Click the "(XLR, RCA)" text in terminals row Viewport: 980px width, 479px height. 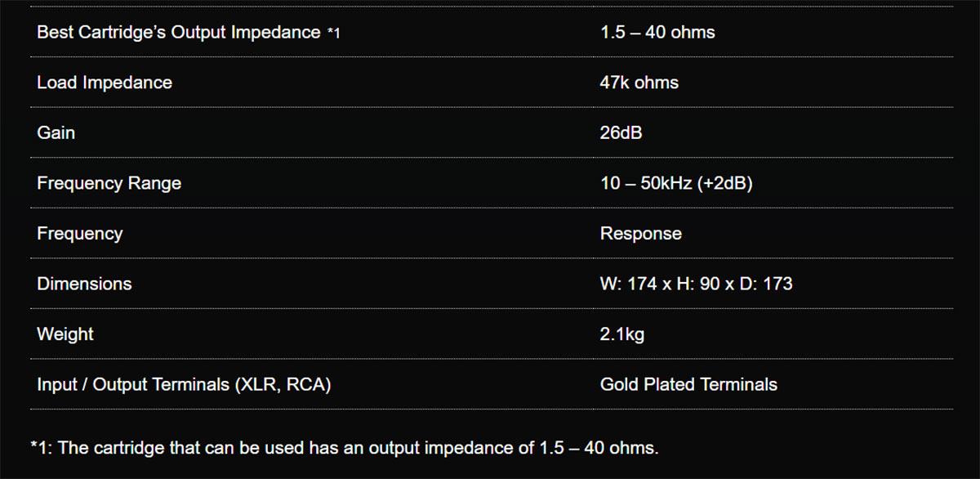pos(282,384)
